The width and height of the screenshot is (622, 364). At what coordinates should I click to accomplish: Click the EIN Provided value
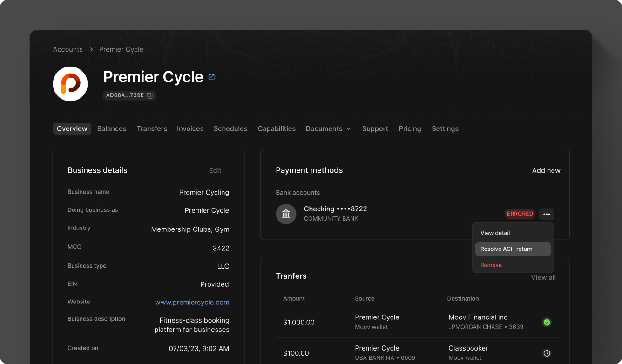215,284
